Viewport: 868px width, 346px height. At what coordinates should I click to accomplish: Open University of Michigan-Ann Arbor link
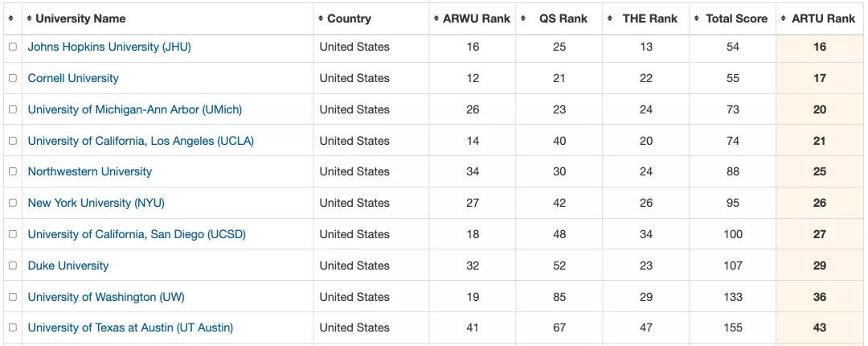(134, 109)
